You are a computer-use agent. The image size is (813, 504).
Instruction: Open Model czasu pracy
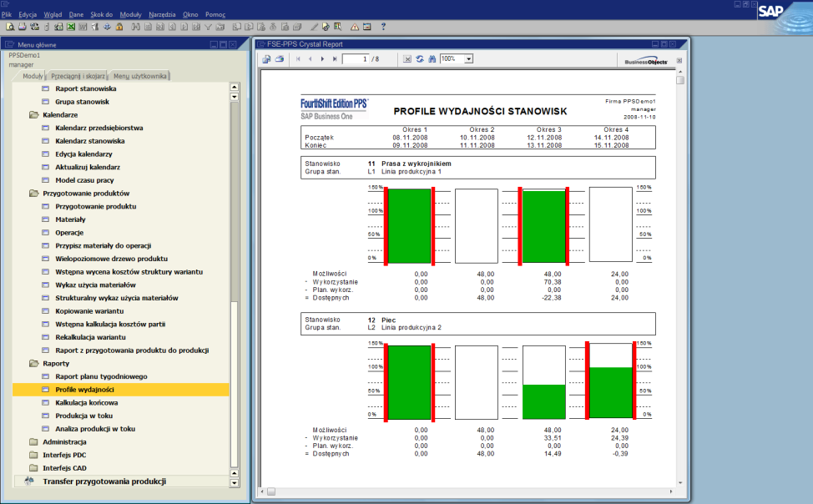coord(84,180)
